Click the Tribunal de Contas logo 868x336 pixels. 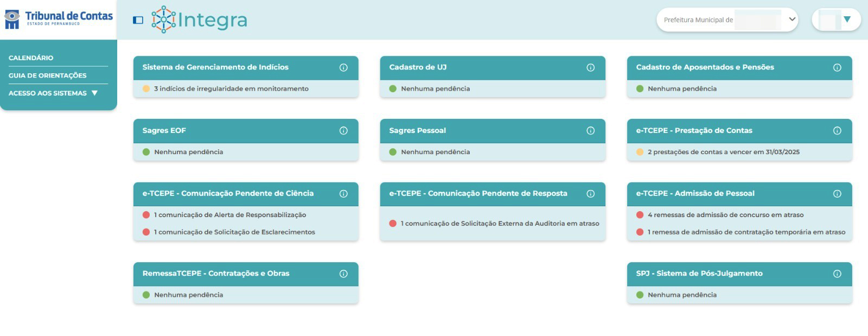click(59, 20)
